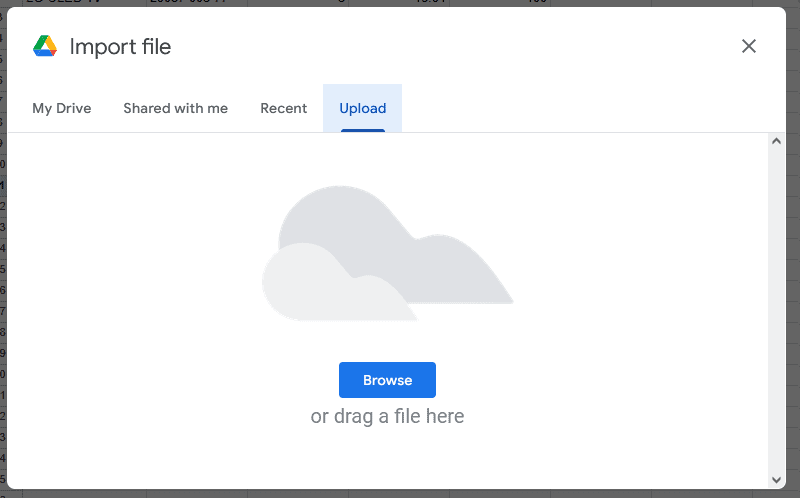Click the scrollbar up arrow in the dialog

click(777, 141)
